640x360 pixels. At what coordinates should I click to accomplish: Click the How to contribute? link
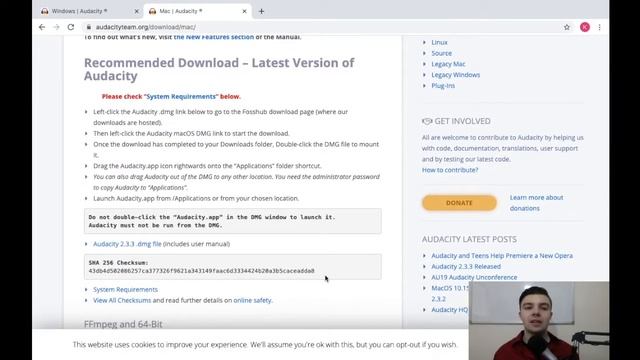tap(450, 170)
